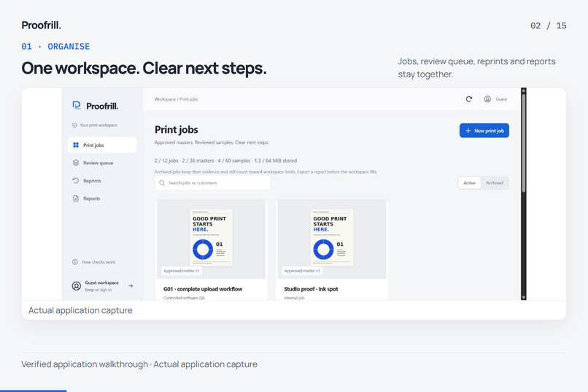Click the Guest user icon in top bar
This screenshot has height=392, width=588.
[x=487, y=99]
